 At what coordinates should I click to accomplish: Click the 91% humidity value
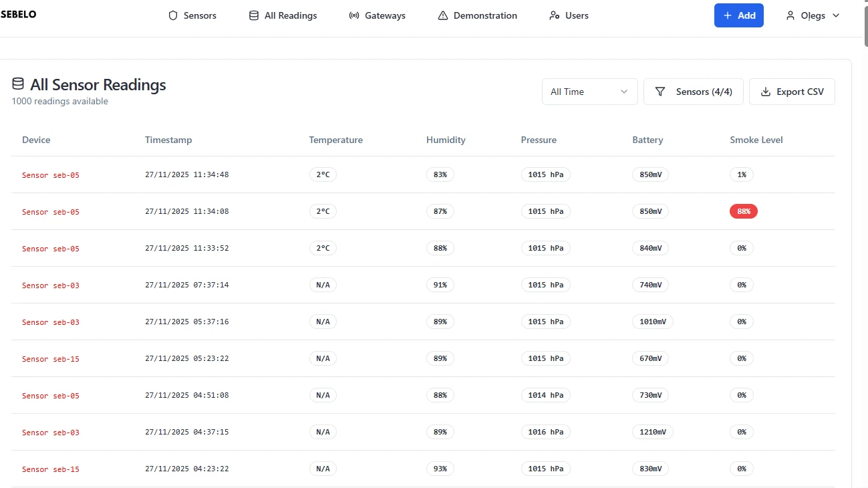440,285
